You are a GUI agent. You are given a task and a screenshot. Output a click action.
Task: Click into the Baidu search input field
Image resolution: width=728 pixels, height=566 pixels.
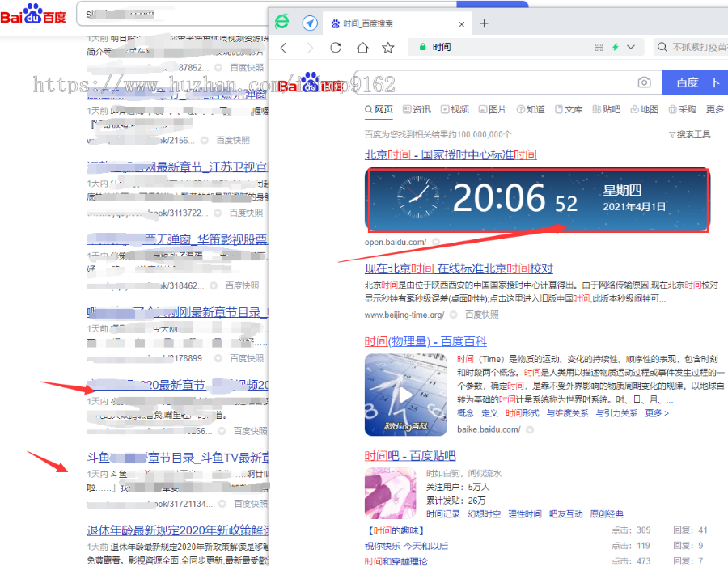[502, 82]
